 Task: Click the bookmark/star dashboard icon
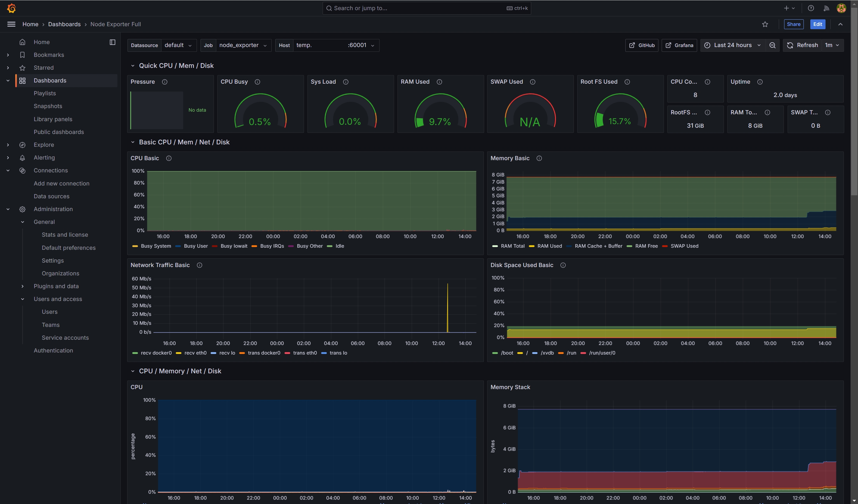(x=764, y=25)
